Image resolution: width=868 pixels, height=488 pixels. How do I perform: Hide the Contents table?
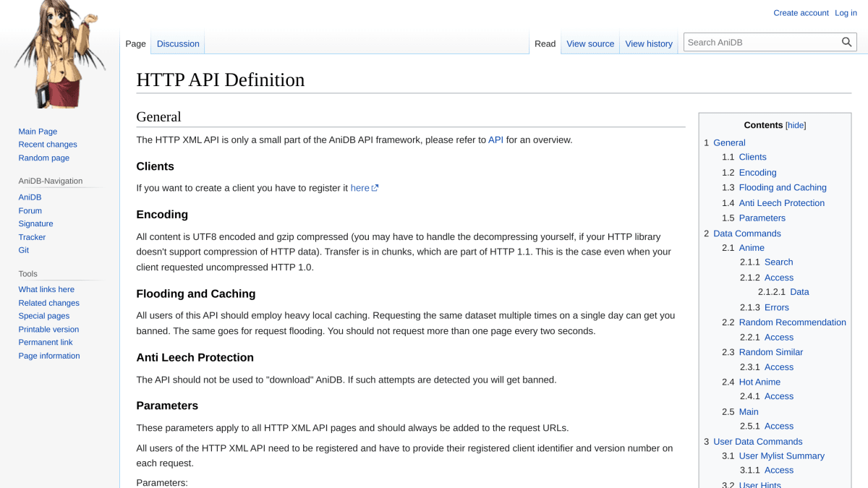796,125
